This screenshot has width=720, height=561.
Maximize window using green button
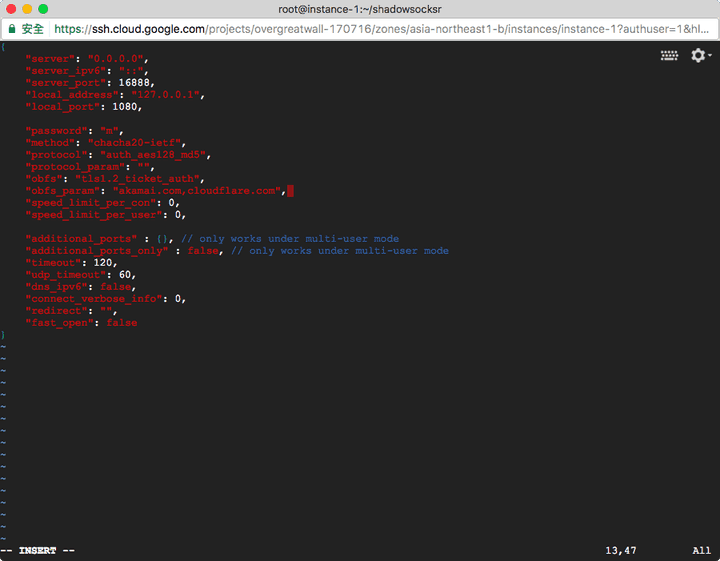tap(43, 9)
